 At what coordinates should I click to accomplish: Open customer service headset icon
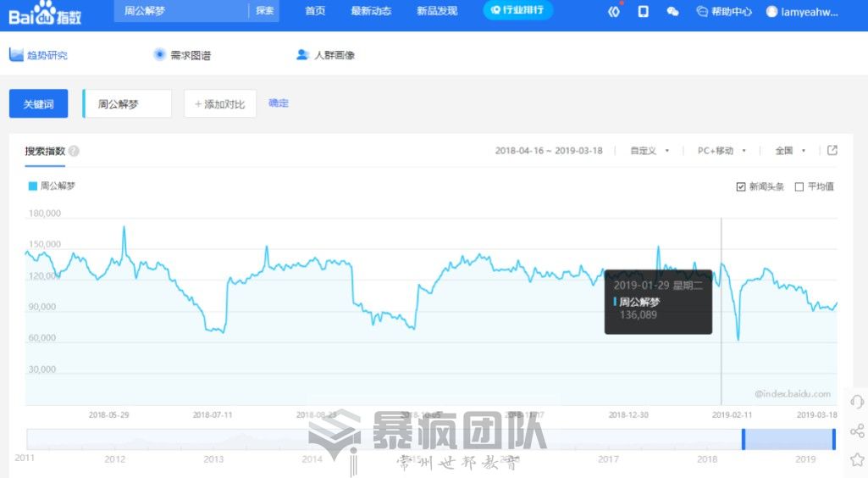pos(857,401)
